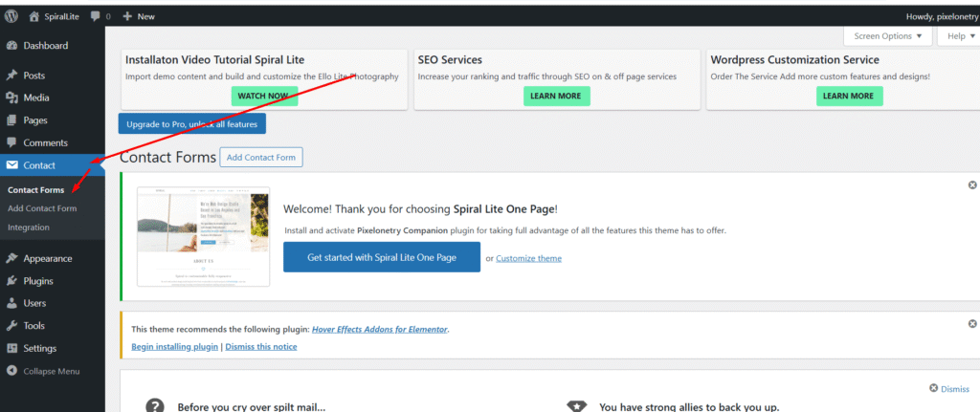The image size is (980, 412).
Task: Click the Tools wrench icon
Action: tap(11, 326)
